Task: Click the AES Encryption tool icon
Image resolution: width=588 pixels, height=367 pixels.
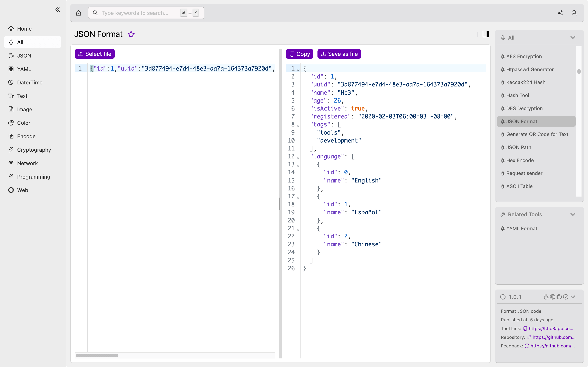Action: point(503,56)
